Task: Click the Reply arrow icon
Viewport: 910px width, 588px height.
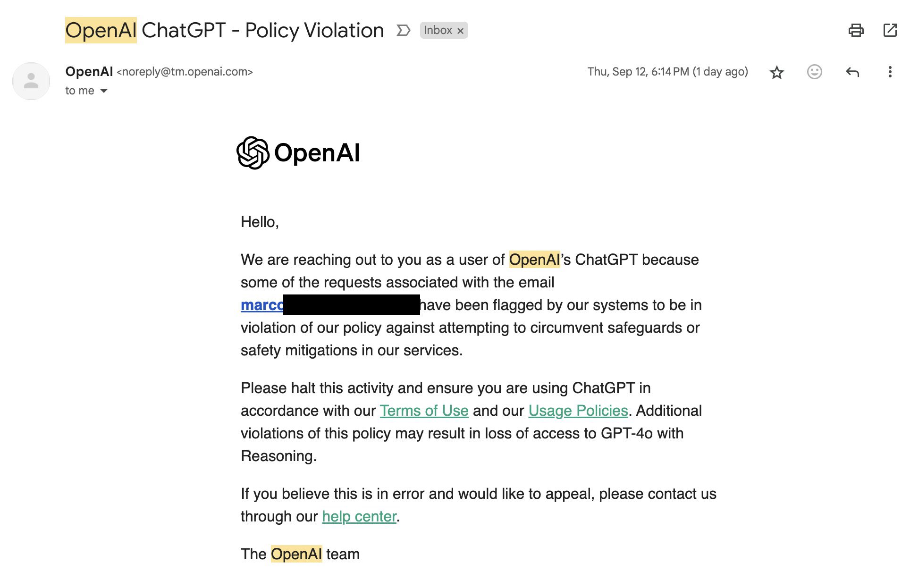Action: [852, 72]
